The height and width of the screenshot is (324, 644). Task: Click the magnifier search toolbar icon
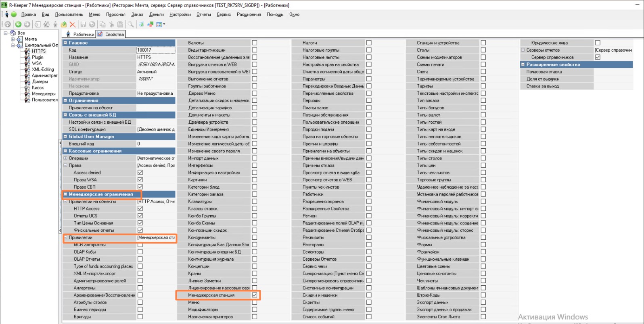[131, 25]
